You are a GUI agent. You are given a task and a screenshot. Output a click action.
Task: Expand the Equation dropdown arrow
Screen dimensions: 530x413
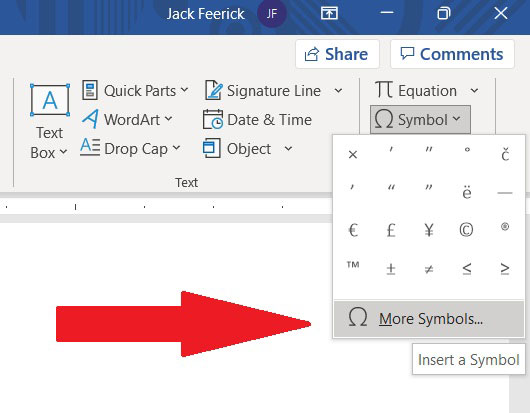475,91
